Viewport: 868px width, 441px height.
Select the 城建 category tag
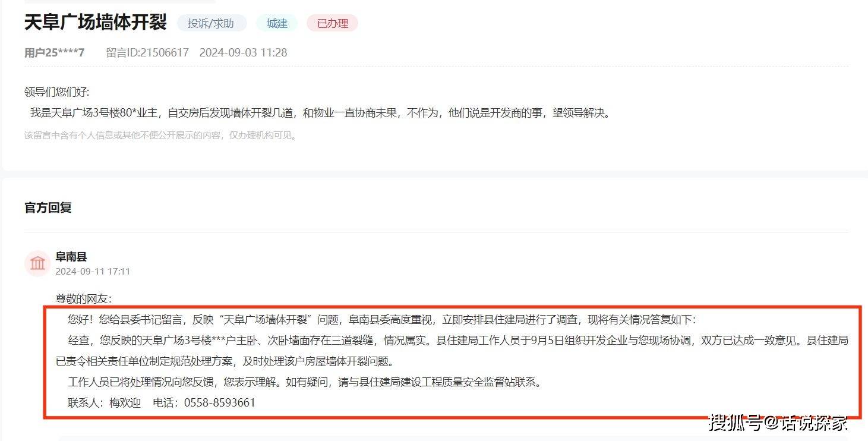pos(277,23)
